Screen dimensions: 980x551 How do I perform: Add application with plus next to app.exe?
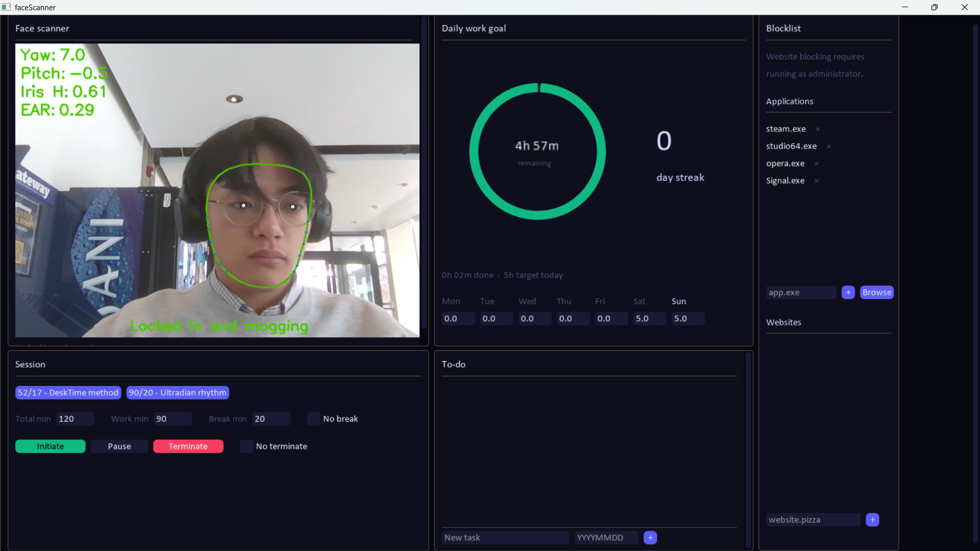click(848, 292)
